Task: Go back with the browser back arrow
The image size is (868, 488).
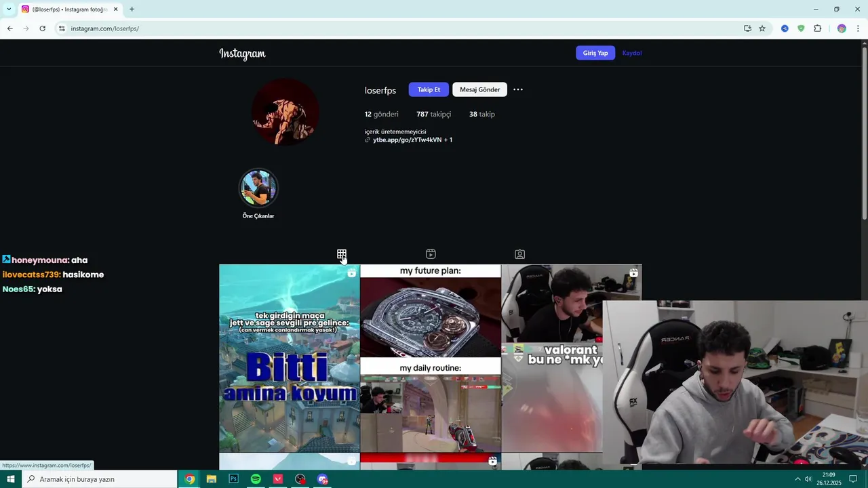Action: click(x=9, y=28)
